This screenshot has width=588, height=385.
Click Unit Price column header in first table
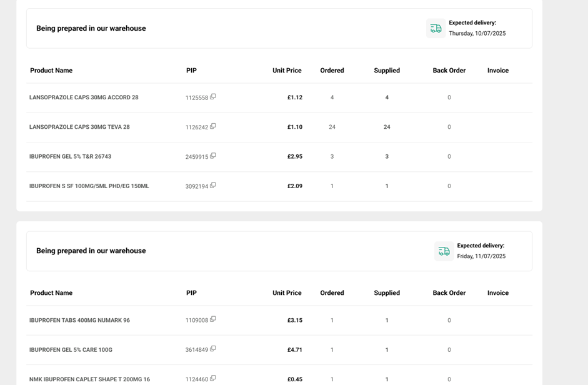point(287,71)
